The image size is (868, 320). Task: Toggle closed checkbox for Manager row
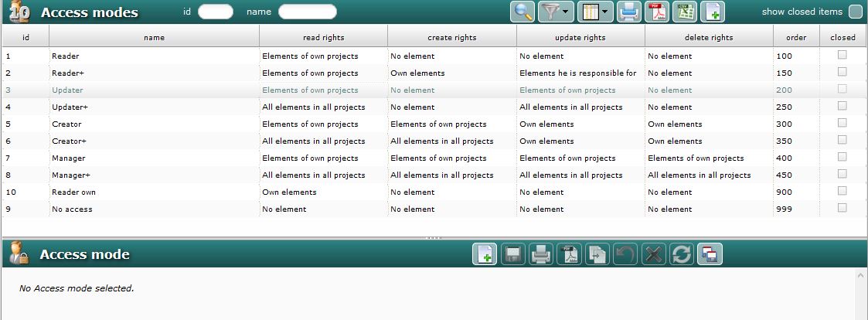point(842,157)
